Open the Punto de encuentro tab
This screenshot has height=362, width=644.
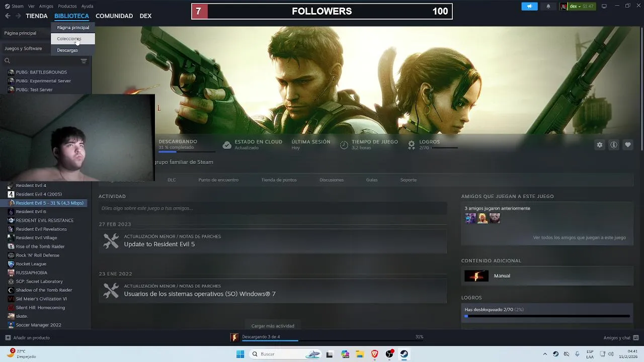click(x=218, y=179)
